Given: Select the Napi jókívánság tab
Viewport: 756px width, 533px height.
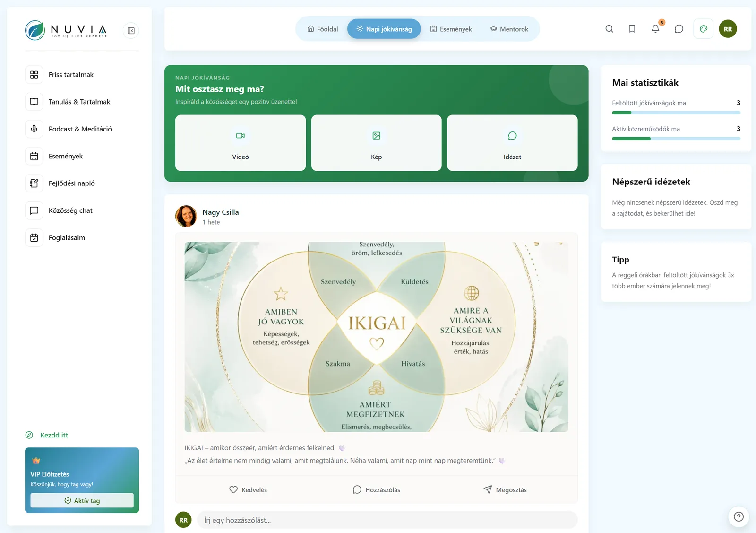Looking at the screenshot, I should tap(384, 29).
